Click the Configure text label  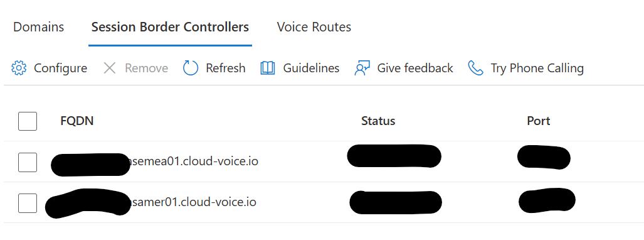60,68
